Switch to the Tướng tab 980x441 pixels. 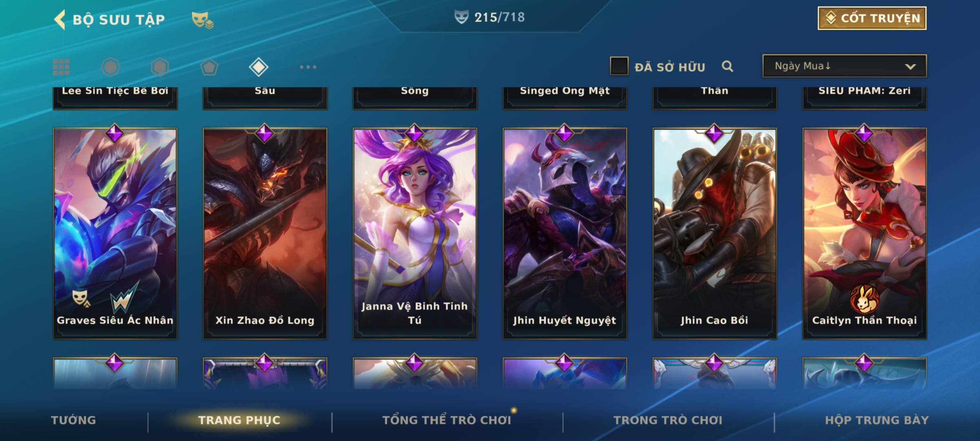[73, 420]
